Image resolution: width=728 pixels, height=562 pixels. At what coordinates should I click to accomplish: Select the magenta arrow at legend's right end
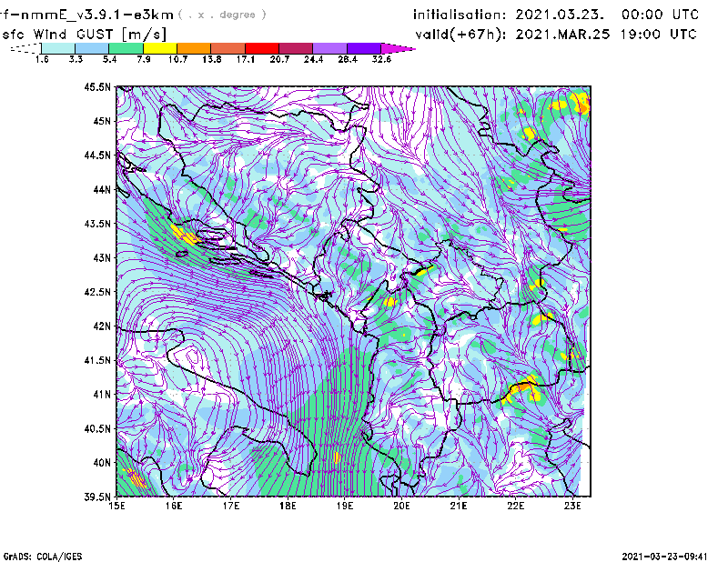[x=398, y=47]
